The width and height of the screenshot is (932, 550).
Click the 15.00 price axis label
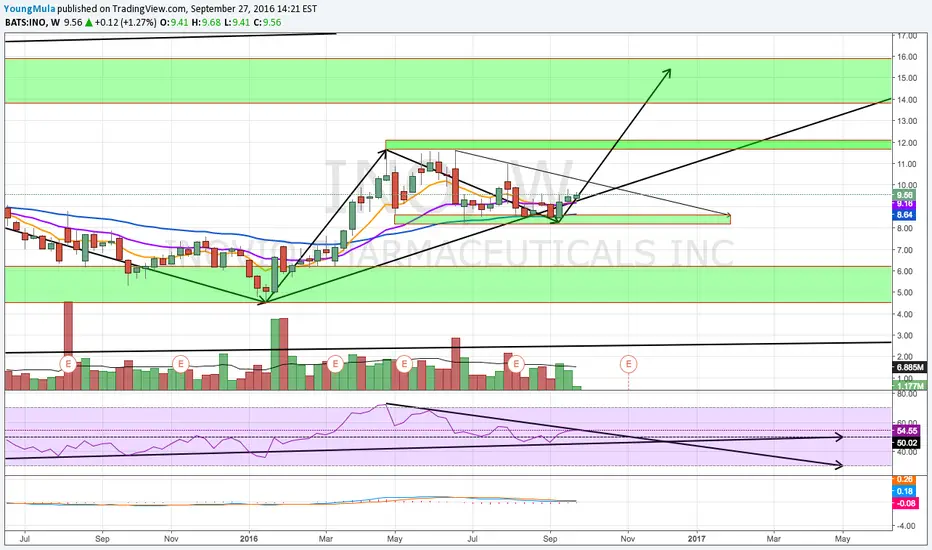tap(907, 78)
